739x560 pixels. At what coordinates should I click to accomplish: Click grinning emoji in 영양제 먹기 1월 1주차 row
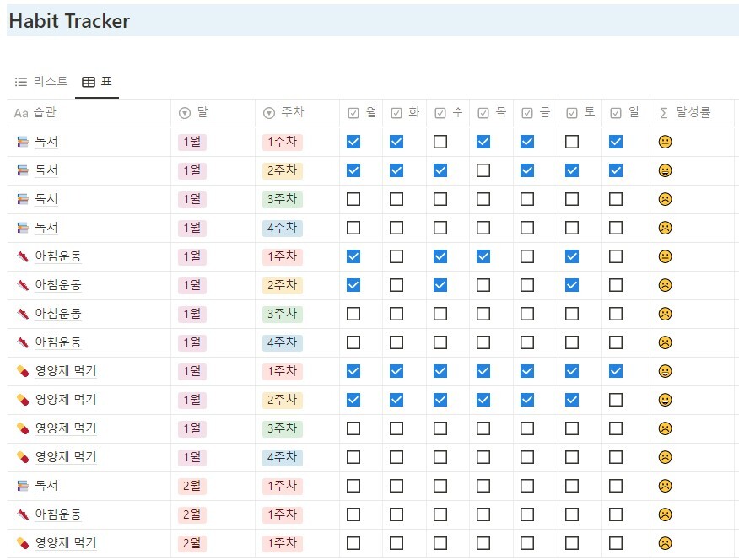665,371
